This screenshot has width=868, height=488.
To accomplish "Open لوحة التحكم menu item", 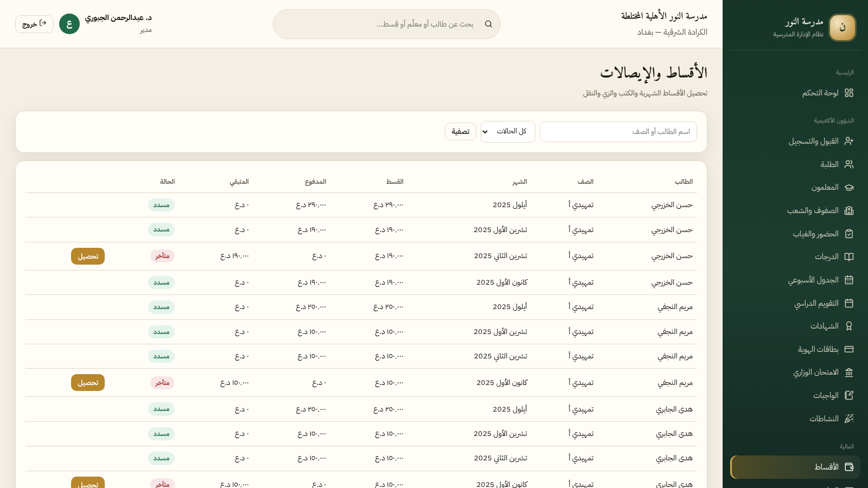I will (795, 93).
